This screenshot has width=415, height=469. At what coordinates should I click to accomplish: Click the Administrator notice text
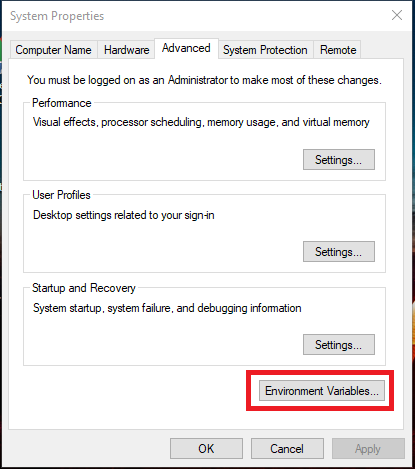(204, 80)
